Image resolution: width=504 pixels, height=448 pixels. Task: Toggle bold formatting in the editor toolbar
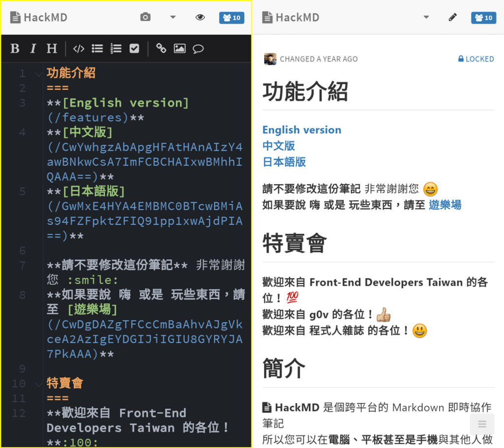coord(15,48)
